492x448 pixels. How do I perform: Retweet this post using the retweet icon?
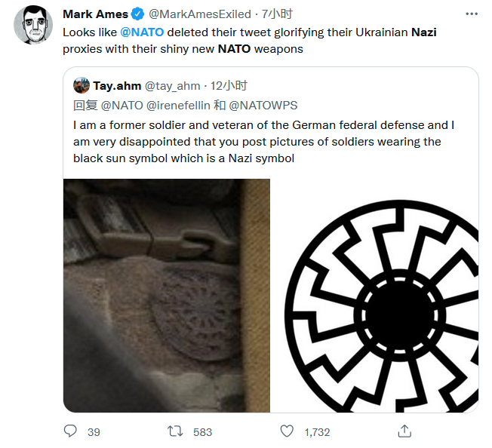[x=175, y=431]
